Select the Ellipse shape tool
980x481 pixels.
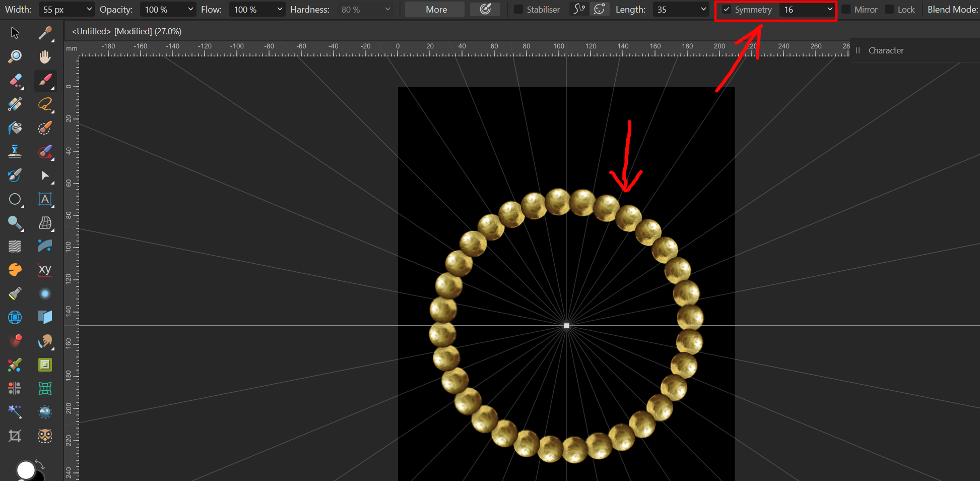[x=15, y=199]
